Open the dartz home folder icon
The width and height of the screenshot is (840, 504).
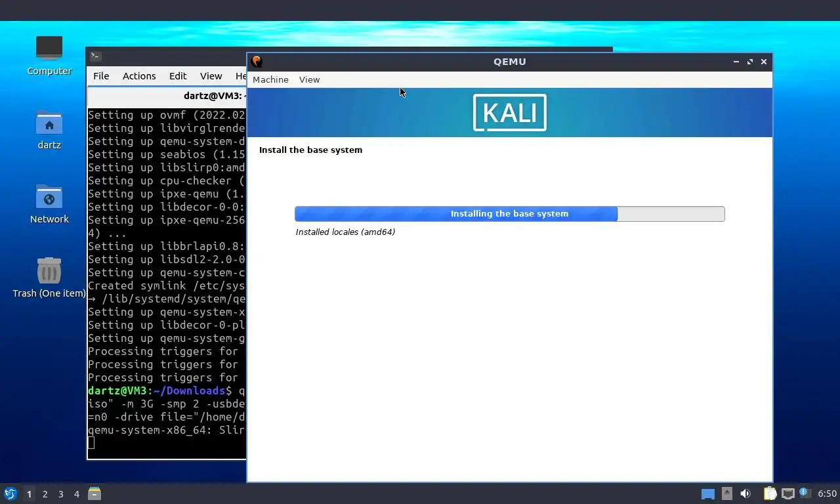coord(49,129)
